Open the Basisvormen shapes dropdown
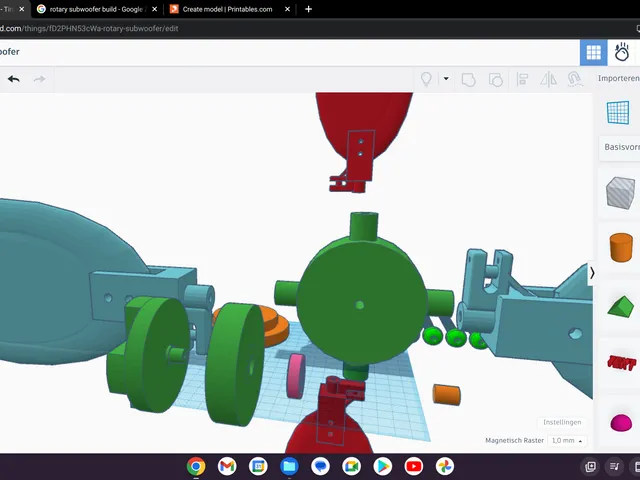 coord(621,147)
